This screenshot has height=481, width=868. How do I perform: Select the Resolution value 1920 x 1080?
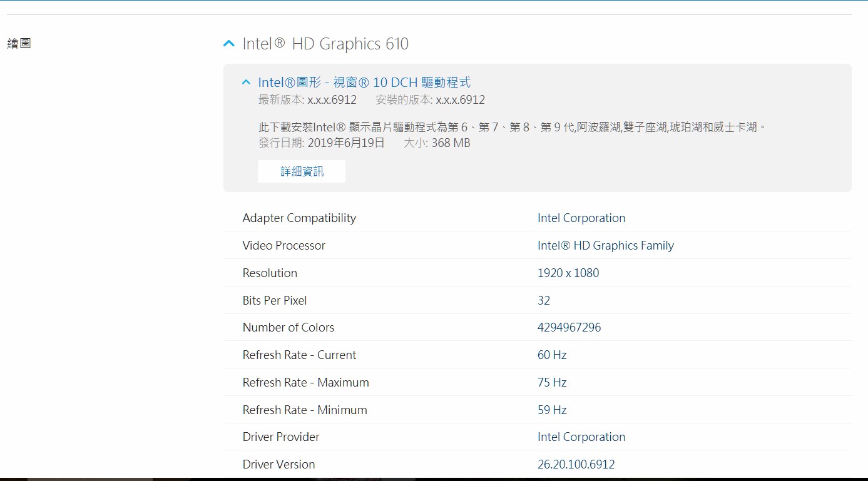coord(568,273)
